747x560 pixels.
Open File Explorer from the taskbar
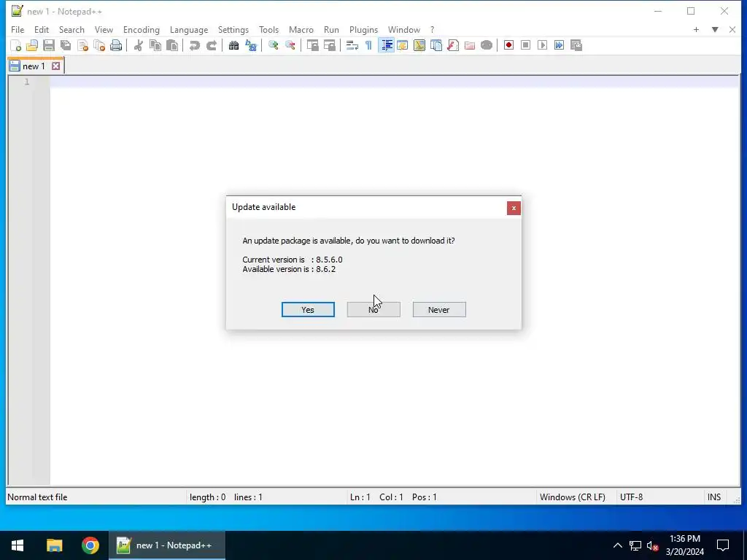click(54, 545)
